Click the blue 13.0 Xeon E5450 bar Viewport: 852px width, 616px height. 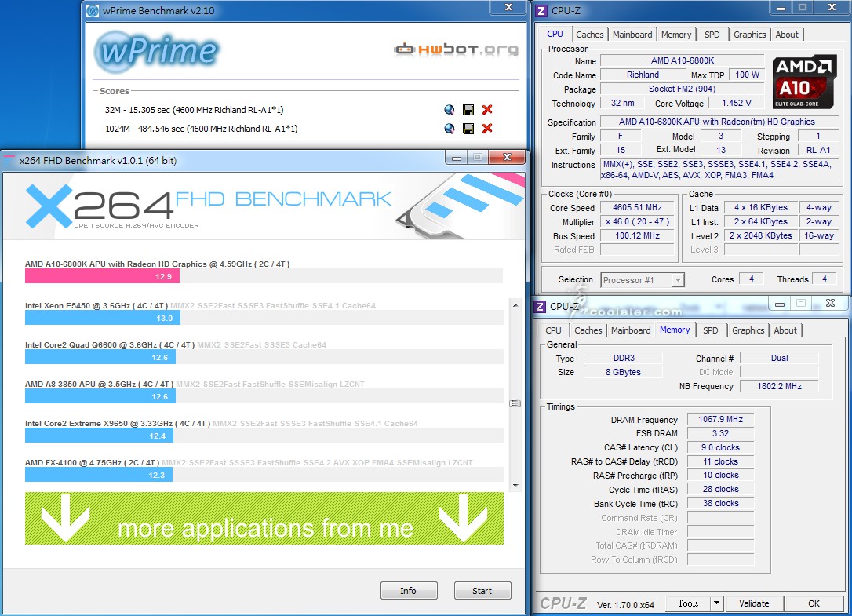tap(103, 318)
